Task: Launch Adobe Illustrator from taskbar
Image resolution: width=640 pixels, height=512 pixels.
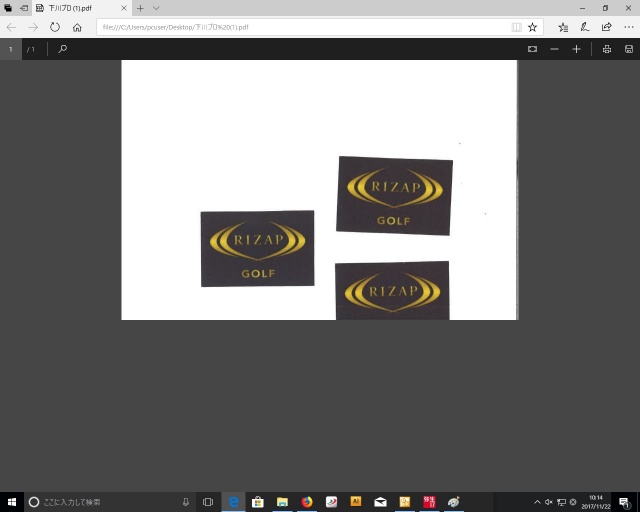Action: tap(356, 502)
